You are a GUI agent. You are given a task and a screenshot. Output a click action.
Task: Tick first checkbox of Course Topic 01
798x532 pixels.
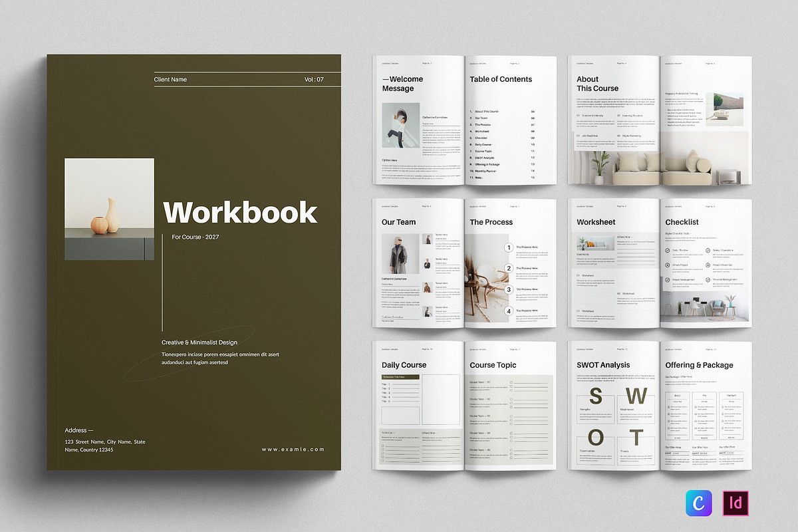511,382
